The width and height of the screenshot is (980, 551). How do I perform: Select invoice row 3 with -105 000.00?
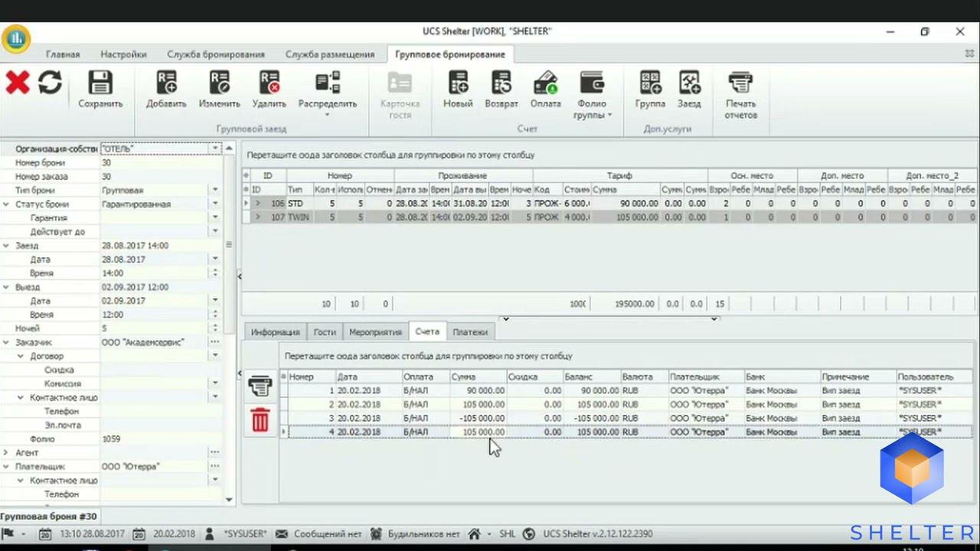tap(626, 418)
